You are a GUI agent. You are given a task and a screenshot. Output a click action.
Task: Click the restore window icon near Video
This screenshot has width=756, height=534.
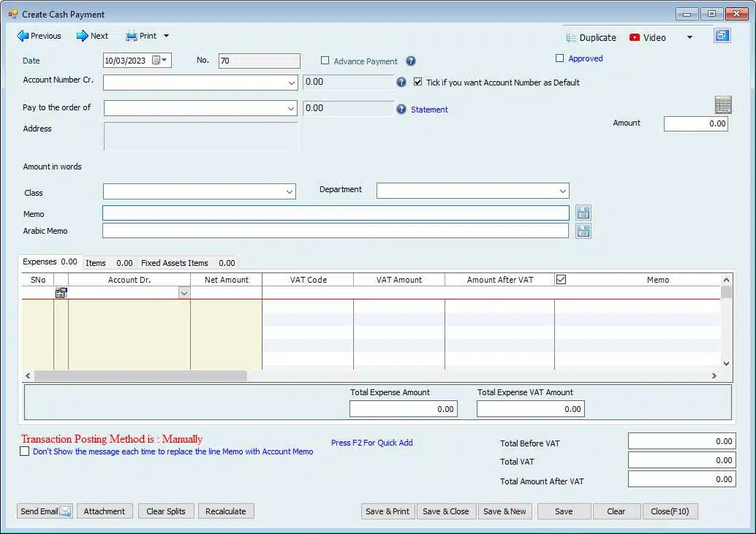(722, 36)
